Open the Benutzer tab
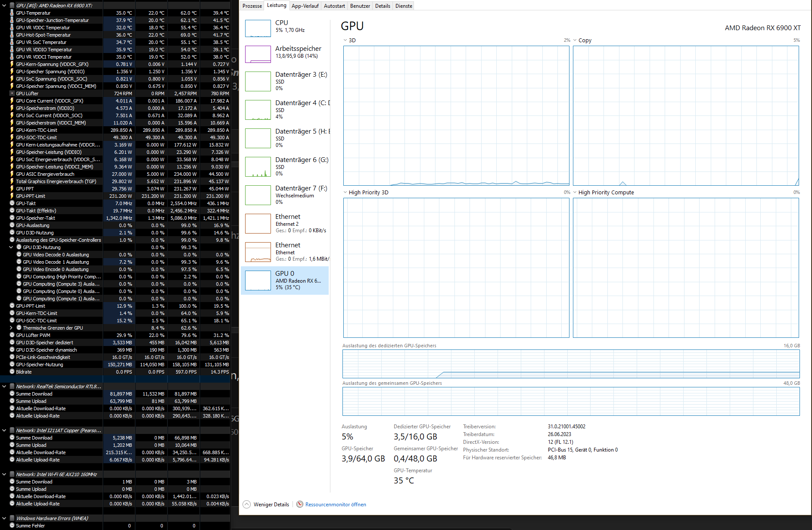This screenshot has width=812, height=530. [x=360, y=6]
